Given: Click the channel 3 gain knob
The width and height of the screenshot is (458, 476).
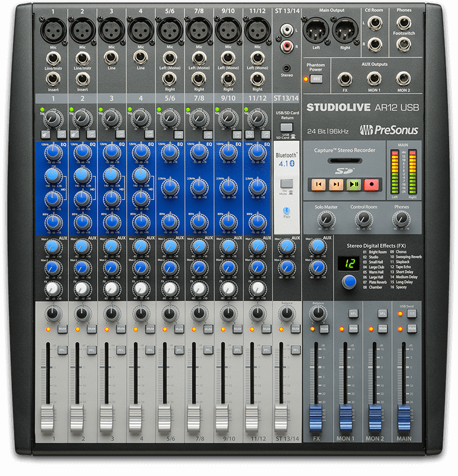Looking at the screenshot, I should coord(111,118).
